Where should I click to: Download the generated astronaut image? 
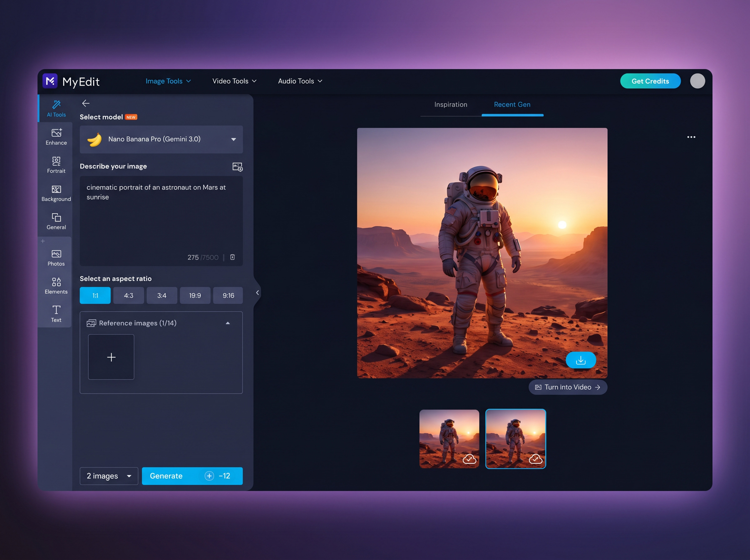[x=581, y=360]
